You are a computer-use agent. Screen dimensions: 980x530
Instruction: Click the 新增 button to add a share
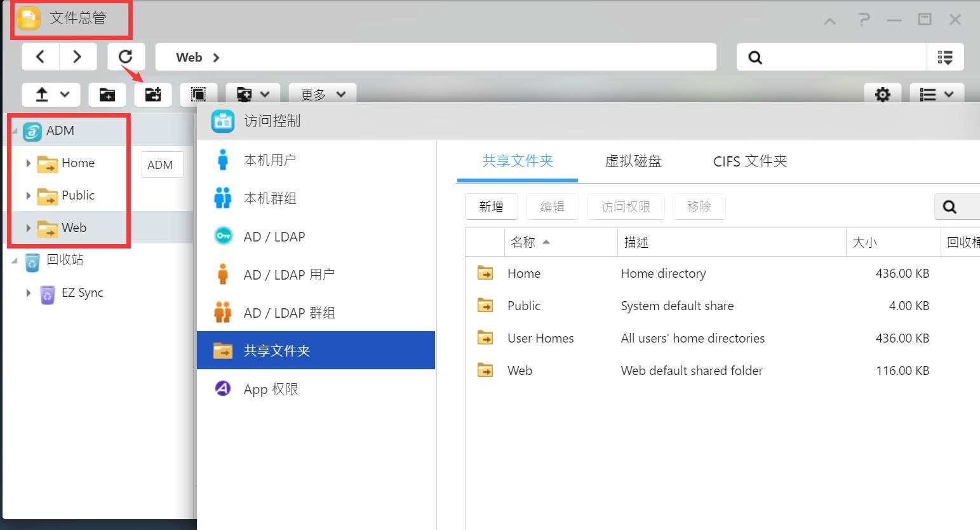[x=491, y=206]
